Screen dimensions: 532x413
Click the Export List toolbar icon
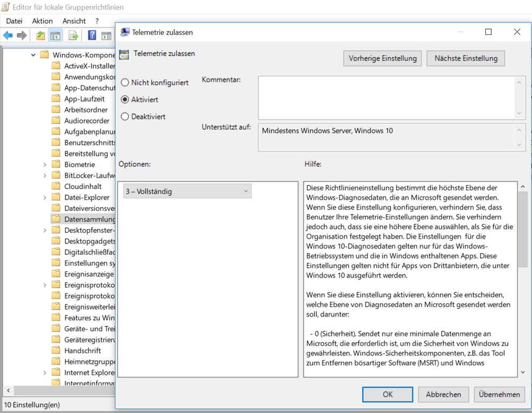(x=73, y=35)
